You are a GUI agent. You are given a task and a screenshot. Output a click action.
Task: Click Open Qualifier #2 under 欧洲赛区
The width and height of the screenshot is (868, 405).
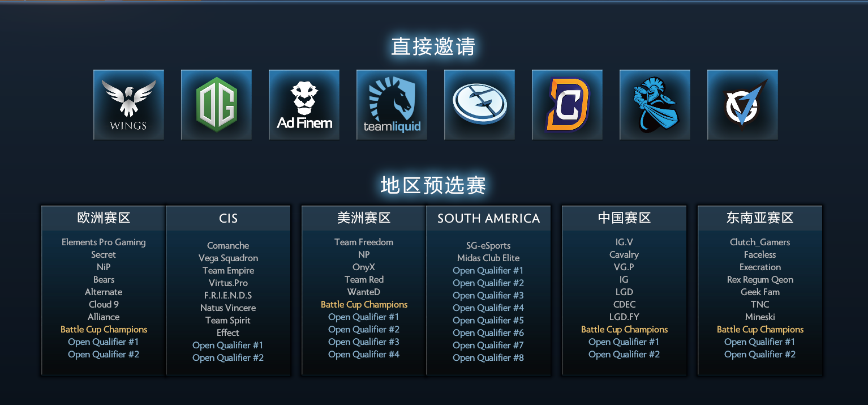pos(104,354)
